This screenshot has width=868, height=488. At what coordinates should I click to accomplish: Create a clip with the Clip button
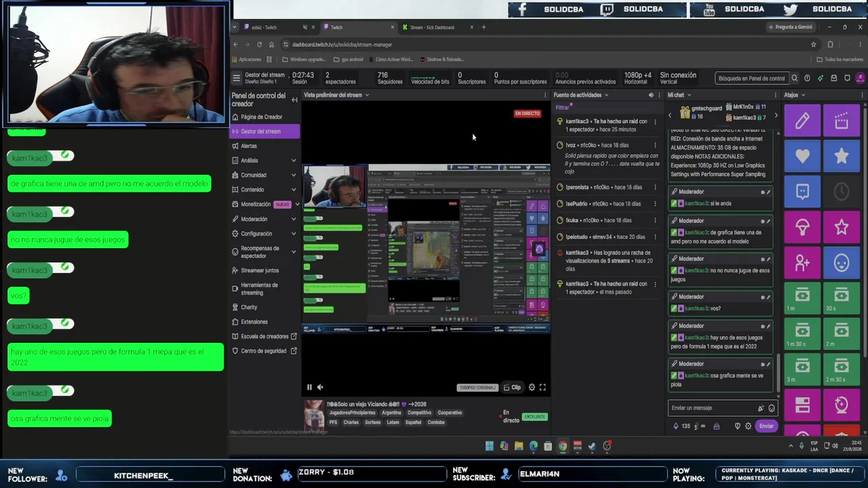512,387
